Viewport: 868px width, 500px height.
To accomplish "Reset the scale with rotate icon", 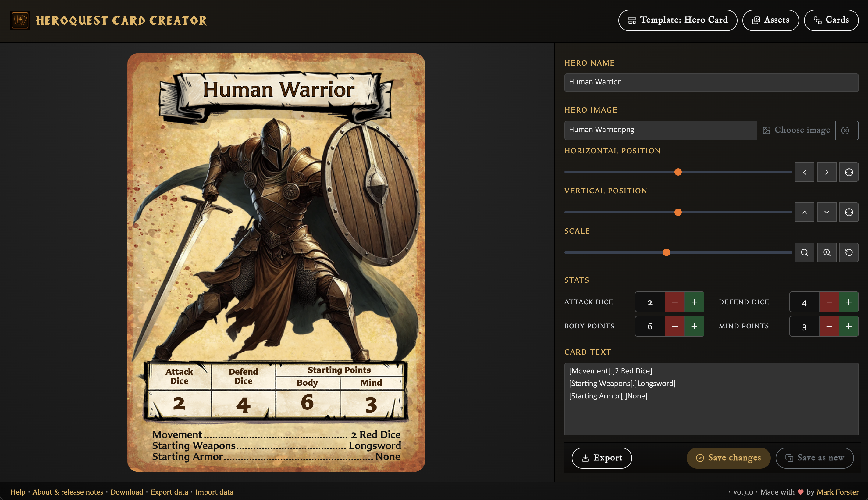I will 849,252.
